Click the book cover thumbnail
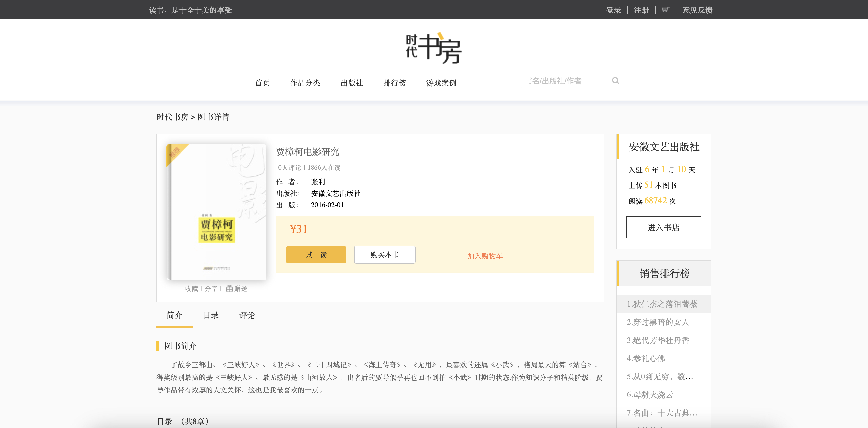The height and width of the screenshot is (428, 868). pos(216,212)
